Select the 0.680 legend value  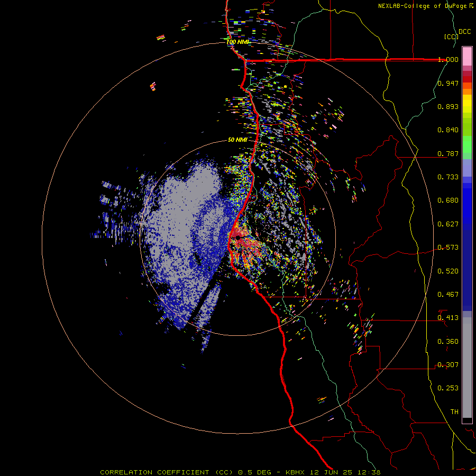(x=448, y=200)
